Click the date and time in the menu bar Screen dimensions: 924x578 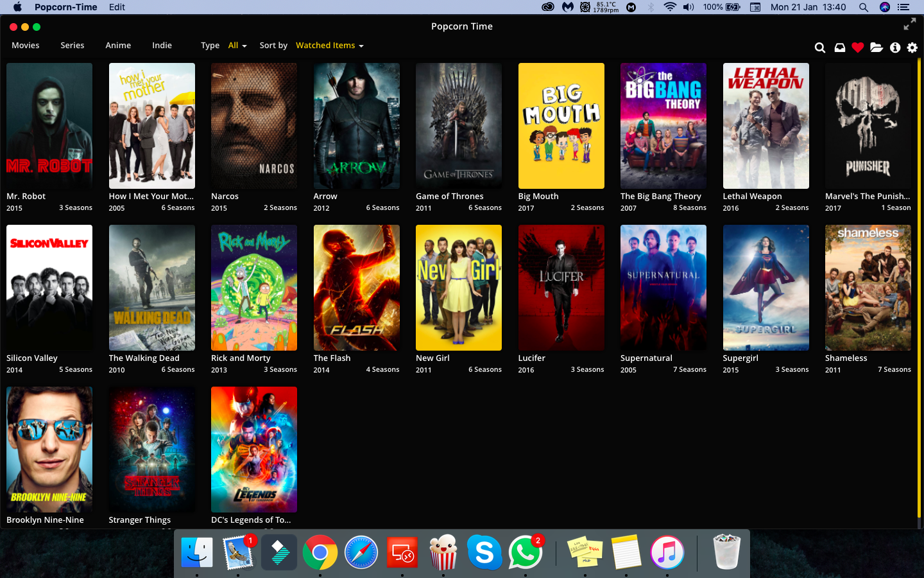[809, 7]
